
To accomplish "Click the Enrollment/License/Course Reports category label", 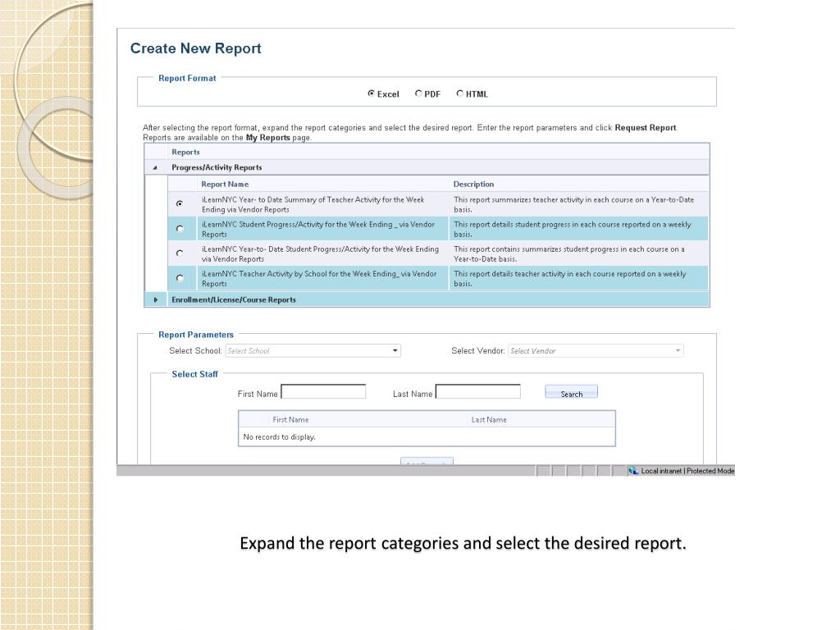I will [234, 300].
